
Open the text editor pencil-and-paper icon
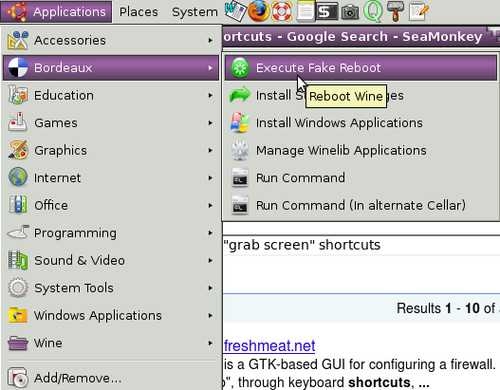click(x=419, y=11)
